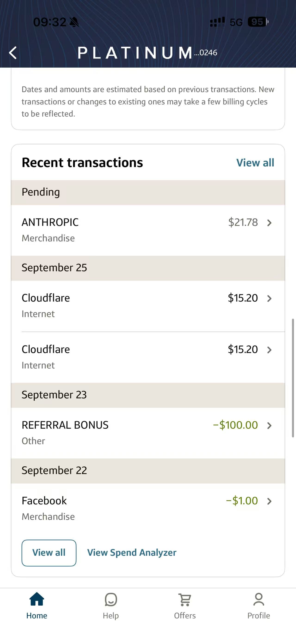Open the Help chat icon
This screenshot has width=296, height=644.
pos(111,600)
